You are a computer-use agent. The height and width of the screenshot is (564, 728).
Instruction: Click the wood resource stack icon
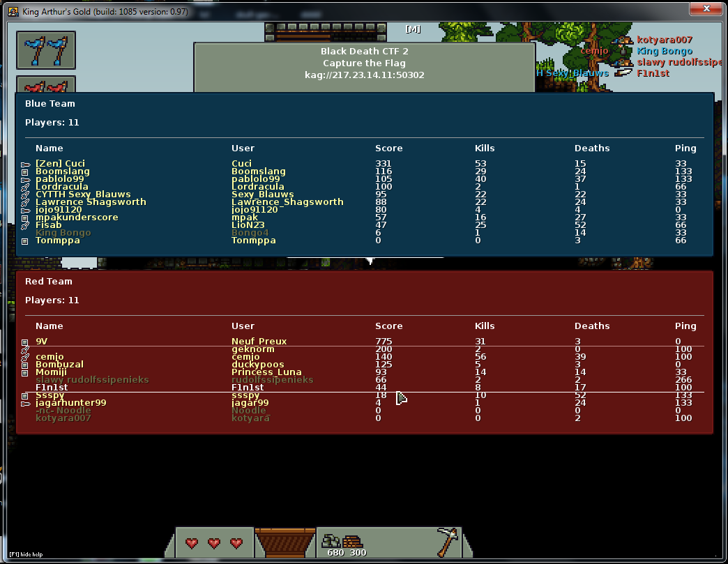coord(353,541)
